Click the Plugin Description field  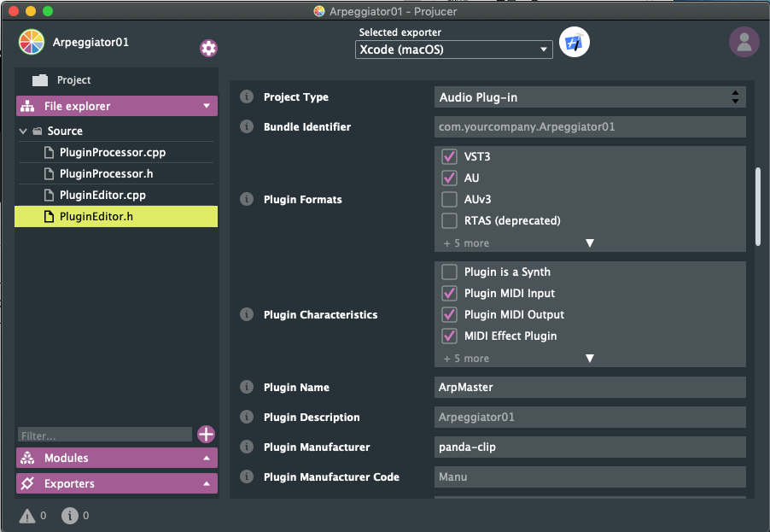(x=590, y=417)
